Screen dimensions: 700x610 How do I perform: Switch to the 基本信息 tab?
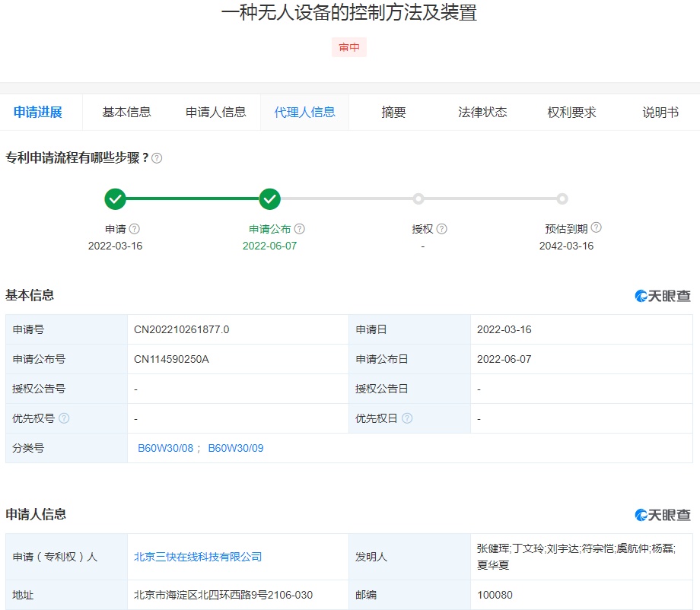[126, 113]
